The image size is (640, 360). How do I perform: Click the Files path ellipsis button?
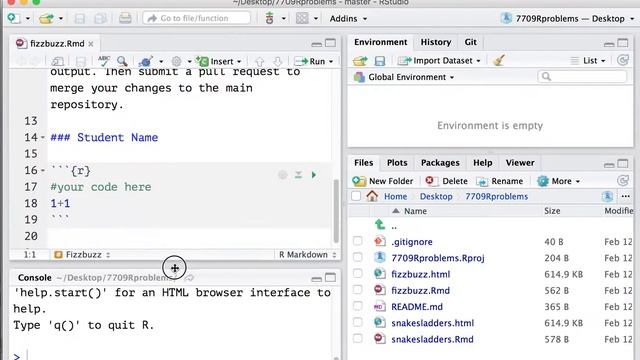(x=626, y=196)
